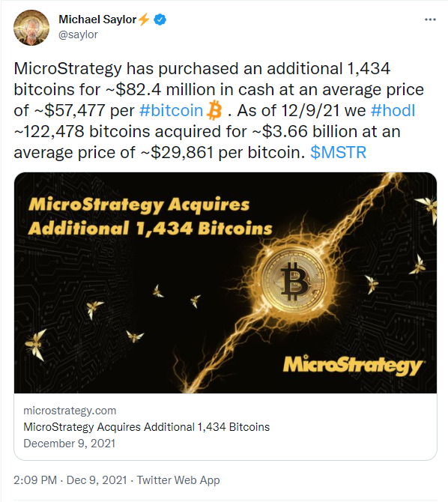Click the golden bee at image bottom-left
The image size is (448, 502).
(x=35, y=345)
